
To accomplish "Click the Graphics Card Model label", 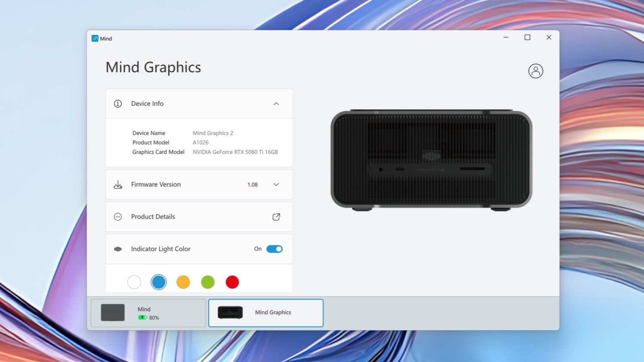I will click(x=158, y=152).
